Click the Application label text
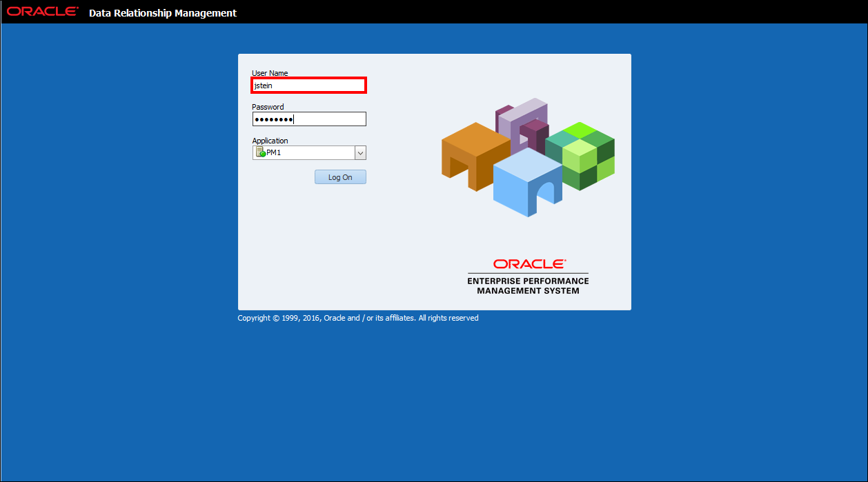 click(x=270, y=141)
